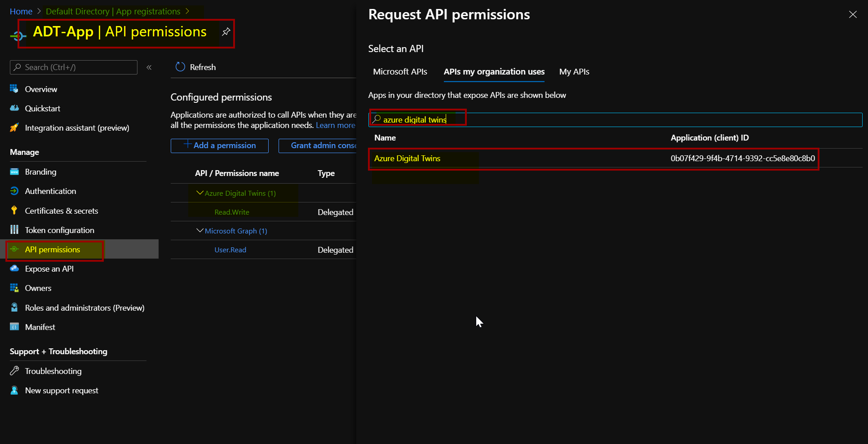Viewport: 868px width, 444px height.
Task: Open the Branding menu item
Action: pyautogui.click(x=40, y=171)
